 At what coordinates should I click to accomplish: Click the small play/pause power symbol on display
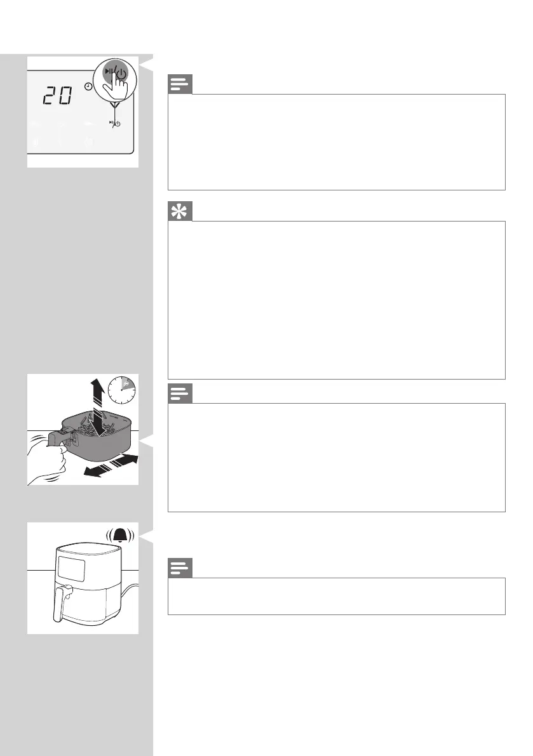point(115,124)
